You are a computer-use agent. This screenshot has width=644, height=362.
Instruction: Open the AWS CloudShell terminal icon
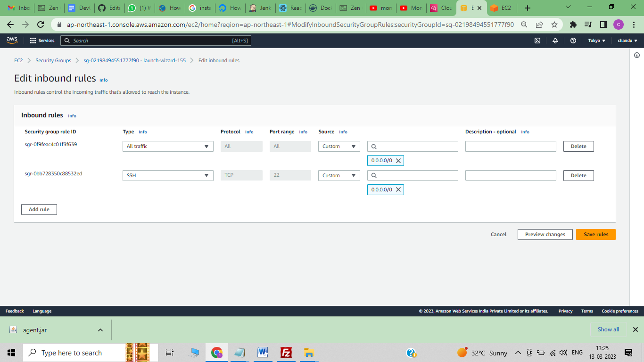tap(537, 41)
